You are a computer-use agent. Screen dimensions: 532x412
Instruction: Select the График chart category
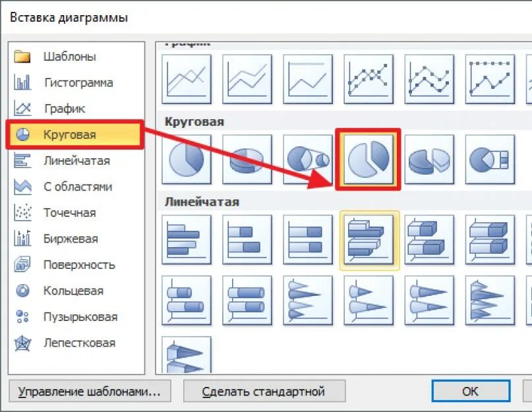pos(76,109)
